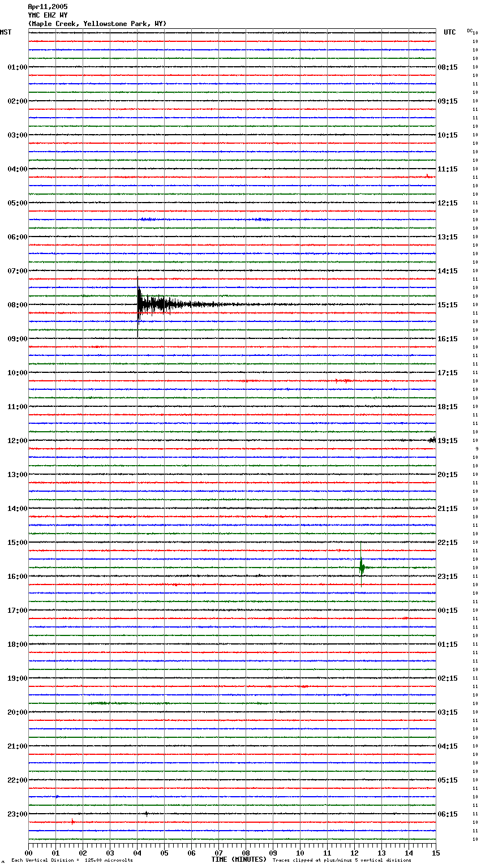
Task: Click the date header "Apr11,2005"
Action: pos(48,7)
